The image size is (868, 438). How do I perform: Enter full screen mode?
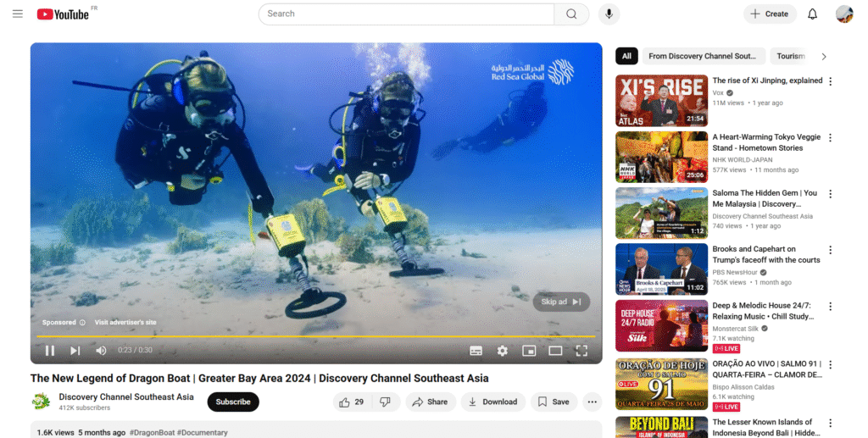point(581,351)
